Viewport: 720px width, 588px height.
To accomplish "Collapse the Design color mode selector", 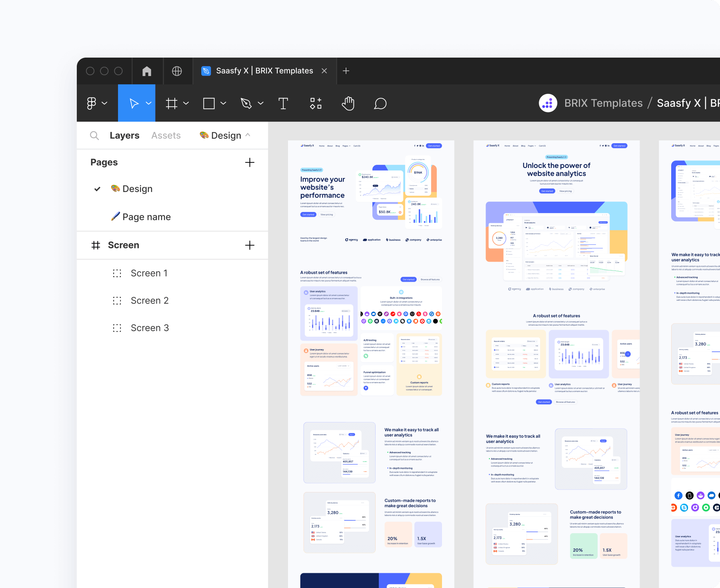I will pyautogui.click(x=248, y=135).
